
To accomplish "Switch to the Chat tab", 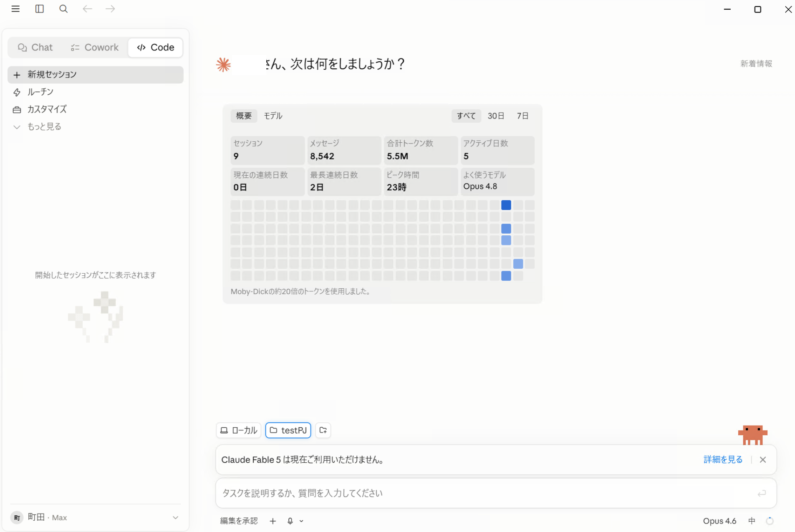I will [35, 48].
